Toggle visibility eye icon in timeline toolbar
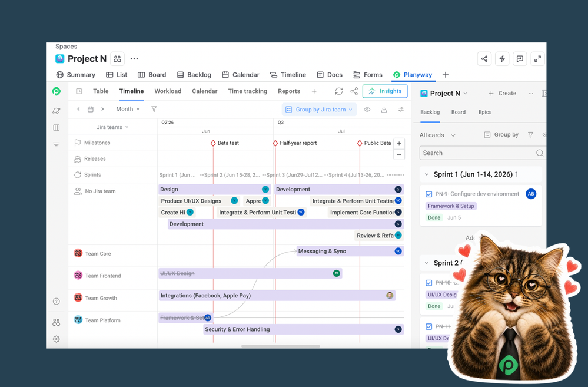This screenshot has width=588, height=387. click(x=367, y=110)
